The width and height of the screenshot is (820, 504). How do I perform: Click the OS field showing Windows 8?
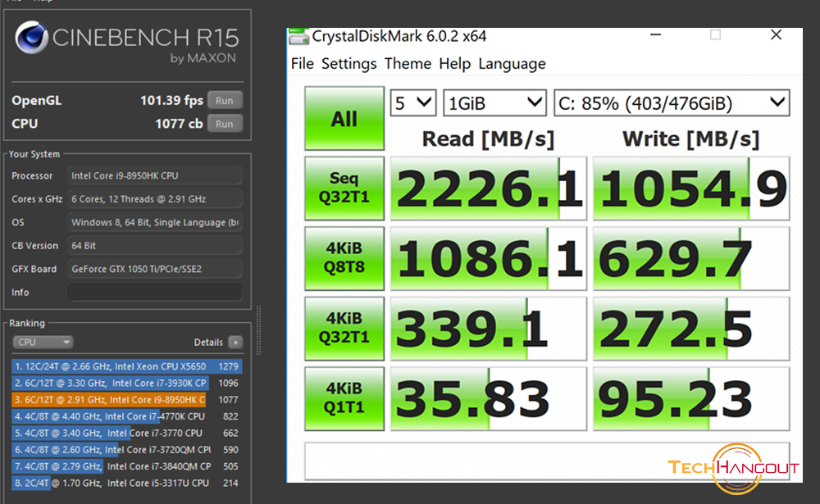pos(155,222)
